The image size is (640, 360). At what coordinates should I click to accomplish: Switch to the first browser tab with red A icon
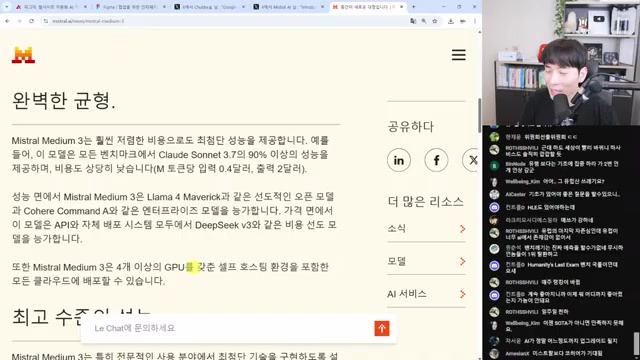pyautogui.click(x=51, y=7)
